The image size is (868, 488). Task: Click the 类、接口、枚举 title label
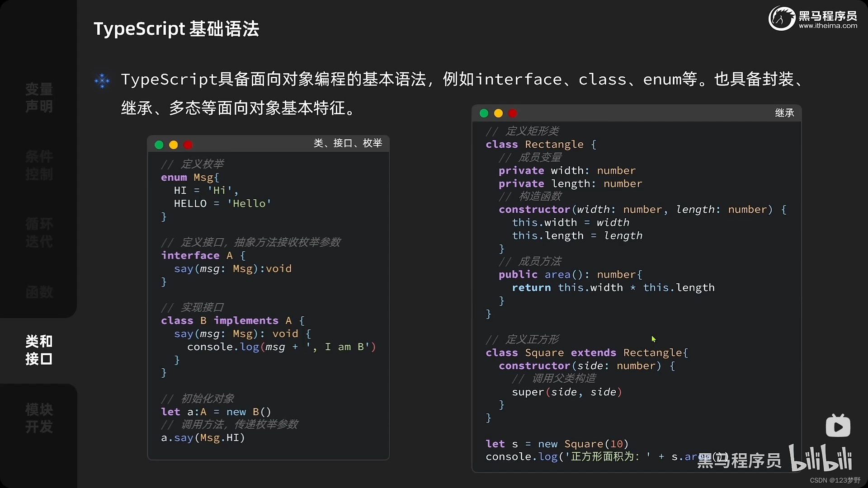pyautogui.click(x=347, y=143)
